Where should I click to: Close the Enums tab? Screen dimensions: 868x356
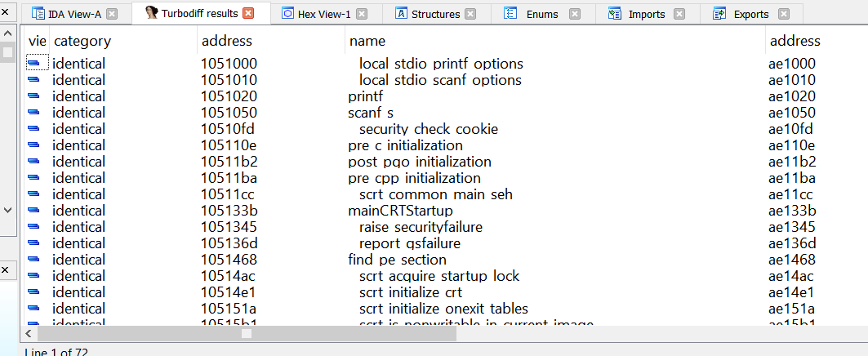click(x=575, y=14)
